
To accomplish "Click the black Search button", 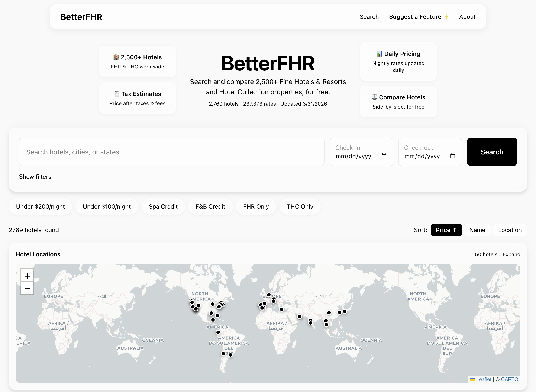I will pos(492,152).
